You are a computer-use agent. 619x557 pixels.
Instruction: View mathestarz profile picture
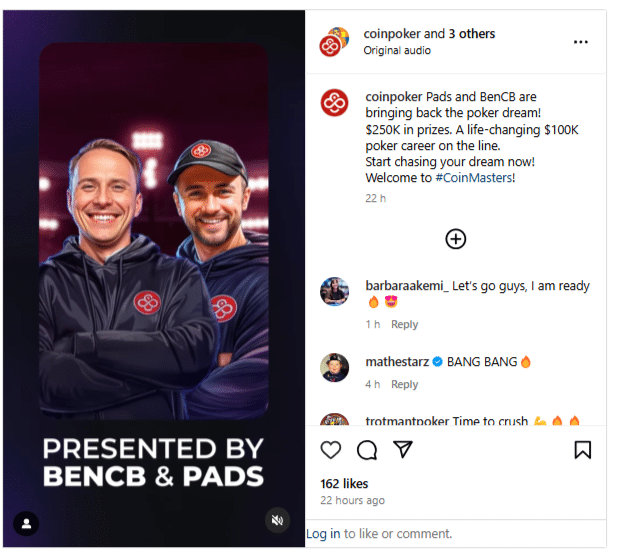pos(334,368)
